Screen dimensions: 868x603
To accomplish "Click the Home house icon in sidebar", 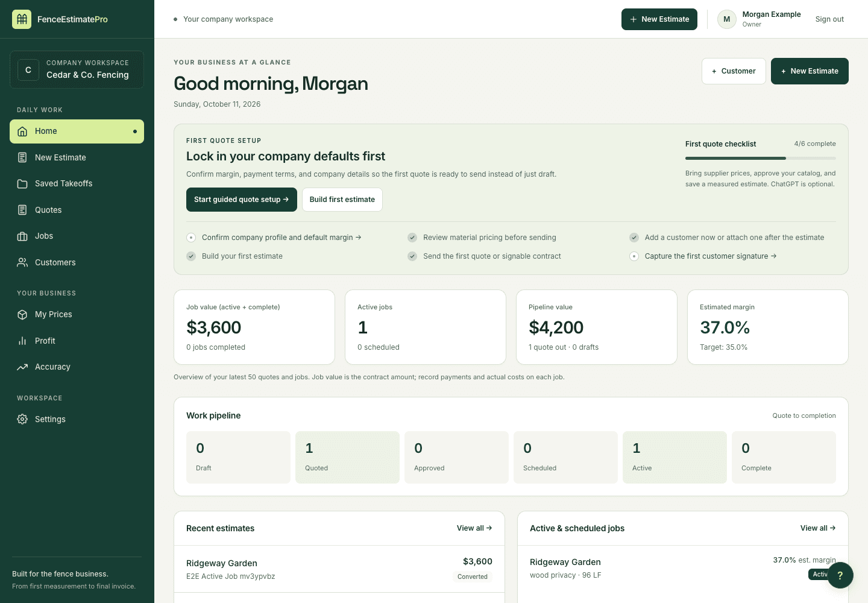I will coord(22,131).
